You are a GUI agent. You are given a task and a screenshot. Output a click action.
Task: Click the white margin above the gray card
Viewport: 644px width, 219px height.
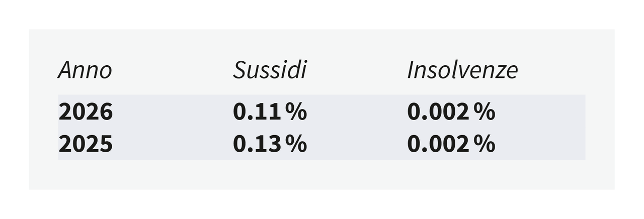(322, 14)
